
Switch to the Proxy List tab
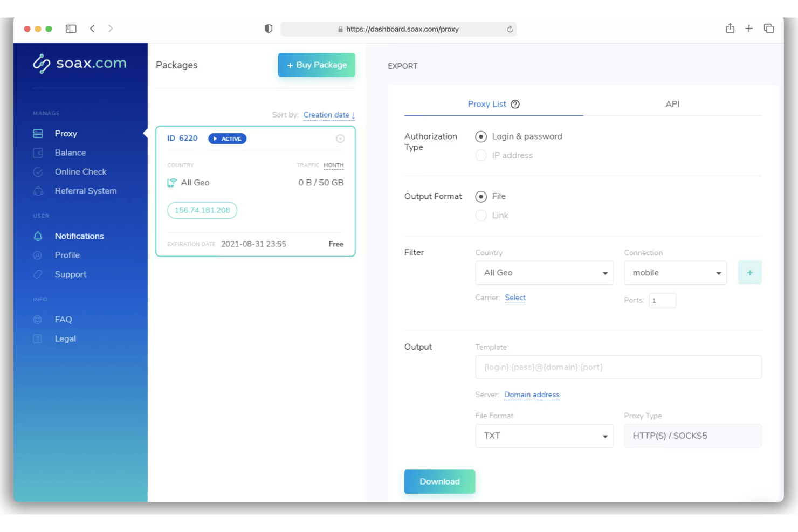[487, 104]
